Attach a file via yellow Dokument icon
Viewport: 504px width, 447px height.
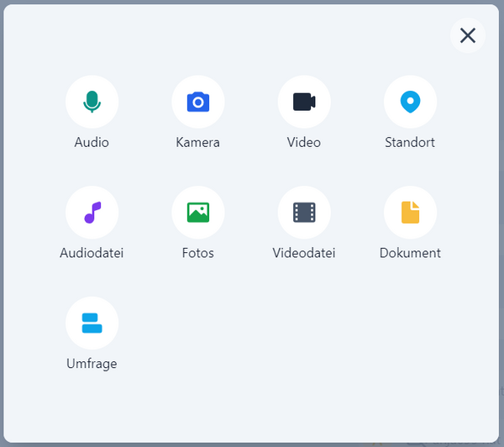pos(410,213)
